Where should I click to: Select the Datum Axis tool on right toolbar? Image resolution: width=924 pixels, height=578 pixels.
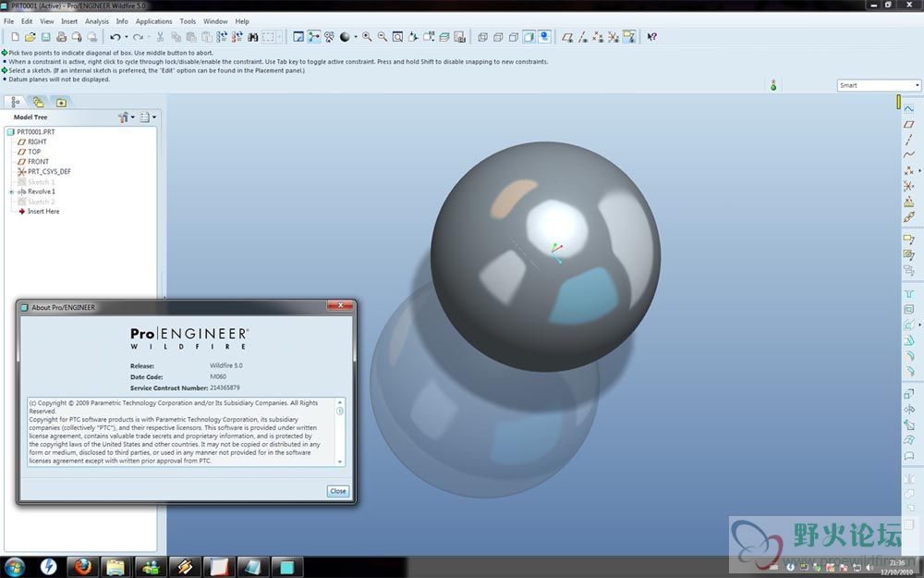coord(908,140)
